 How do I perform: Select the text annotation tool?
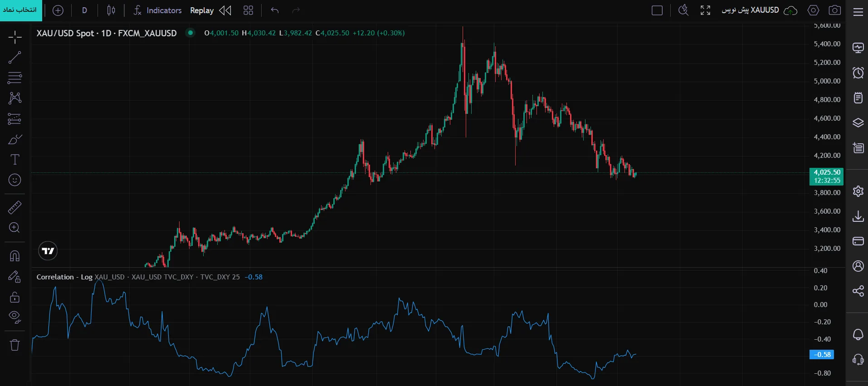pos(15,160)
